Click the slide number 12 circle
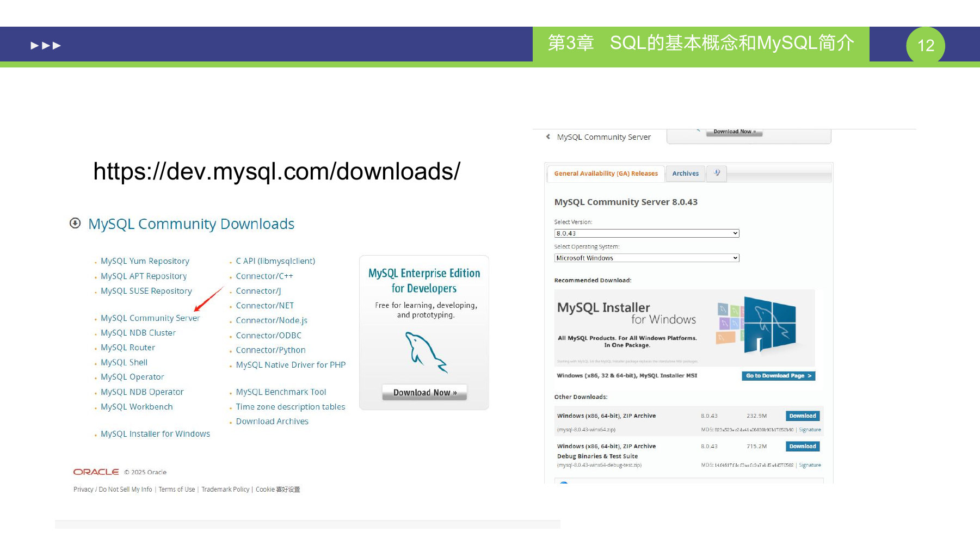 (x=926, y=45)
